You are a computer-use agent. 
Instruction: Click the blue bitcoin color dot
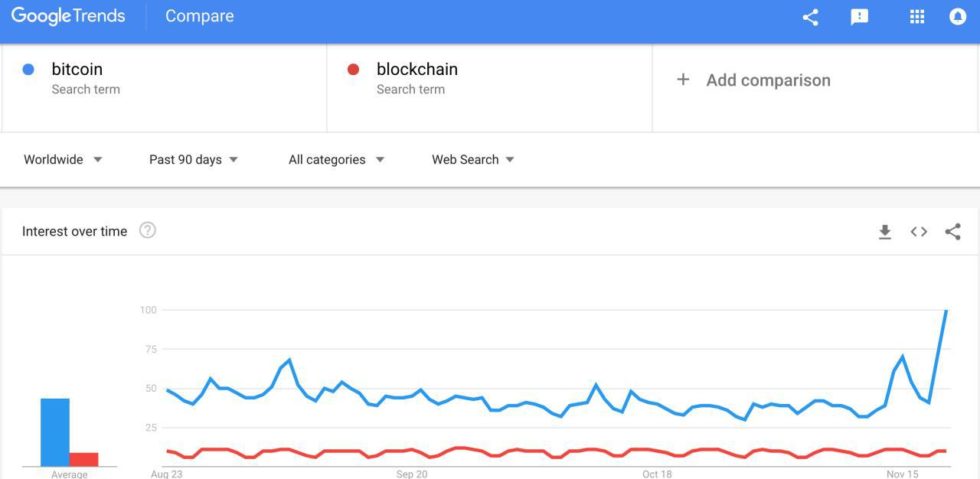[28, 70]
